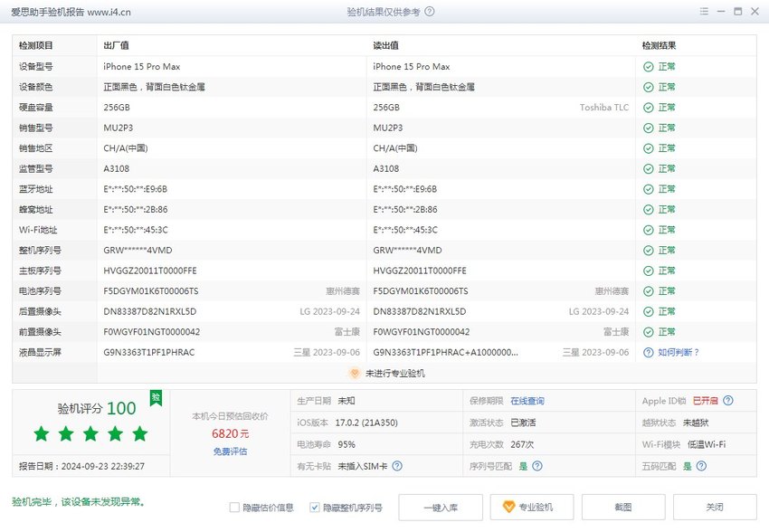
Task: Click iOS version 17.0.2 (21A350)
Action: [366, 423]
